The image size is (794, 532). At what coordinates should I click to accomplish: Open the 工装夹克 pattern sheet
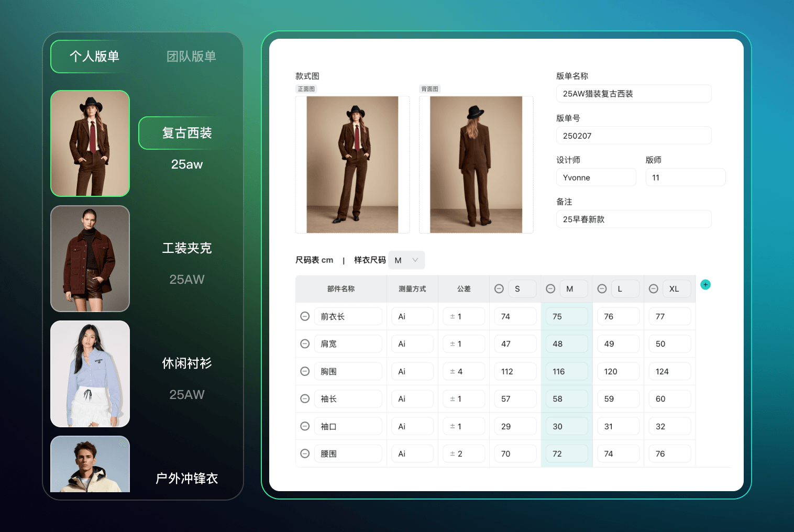[187, 248]
